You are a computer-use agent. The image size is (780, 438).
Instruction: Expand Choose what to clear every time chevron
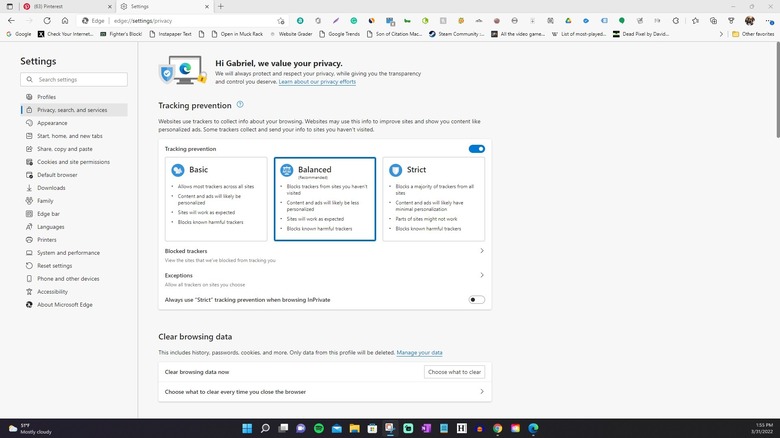(482, 392)
